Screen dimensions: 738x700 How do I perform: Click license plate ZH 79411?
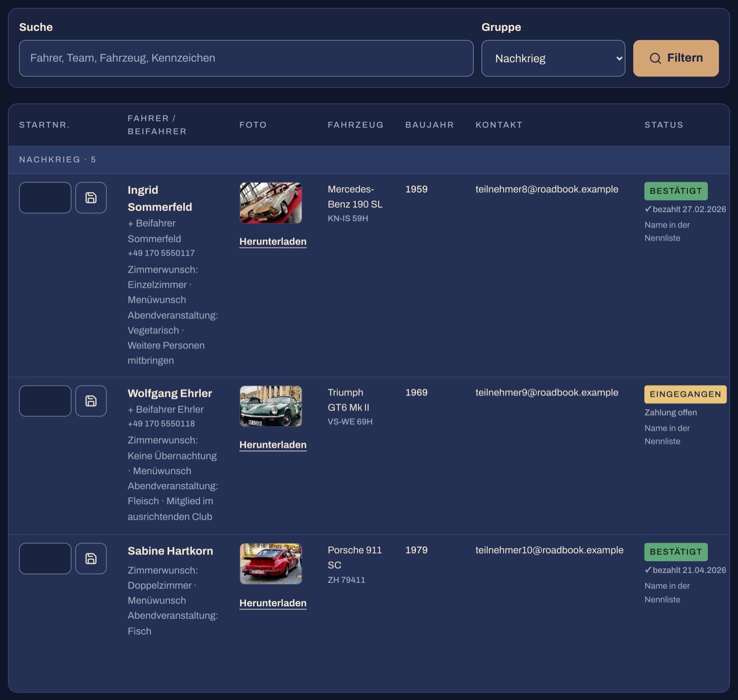(346, 580)
